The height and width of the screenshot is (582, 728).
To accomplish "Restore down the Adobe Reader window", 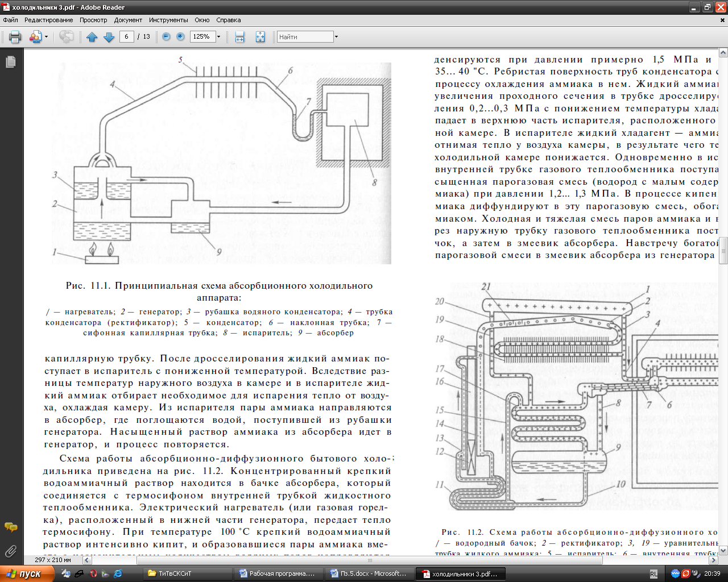I will [708, 7].
